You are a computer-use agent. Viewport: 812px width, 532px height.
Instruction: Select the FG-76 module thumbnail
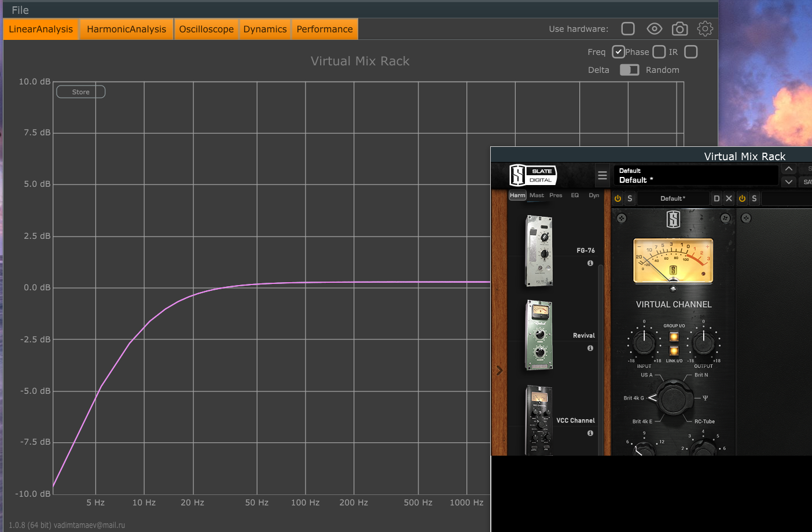(539, 251)
